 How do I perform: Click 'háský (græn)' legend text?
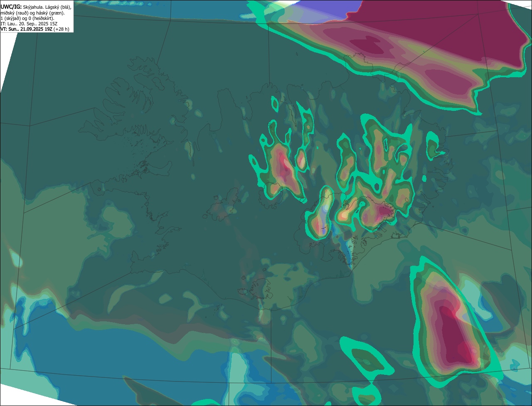(50, 13)
